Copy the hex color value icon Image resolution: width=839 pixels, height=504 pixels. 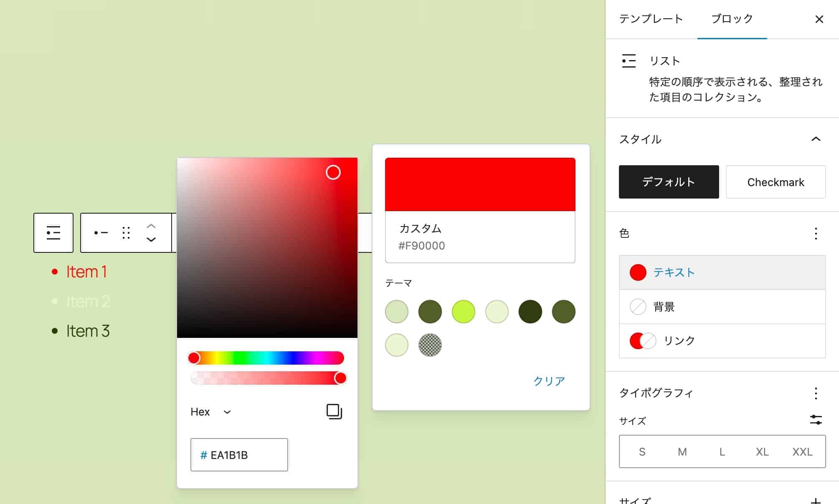tap(334, 412)
